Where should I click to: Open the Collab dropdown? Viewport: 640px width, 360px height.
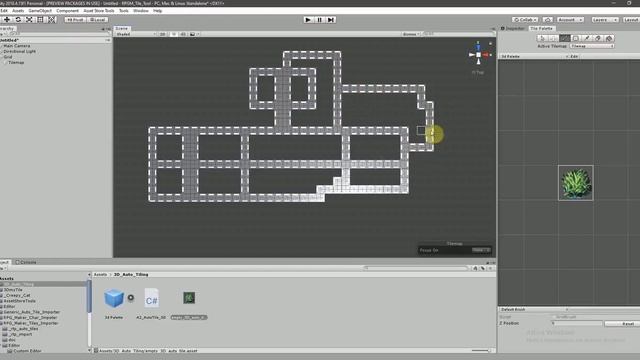[x=525, y=20]
